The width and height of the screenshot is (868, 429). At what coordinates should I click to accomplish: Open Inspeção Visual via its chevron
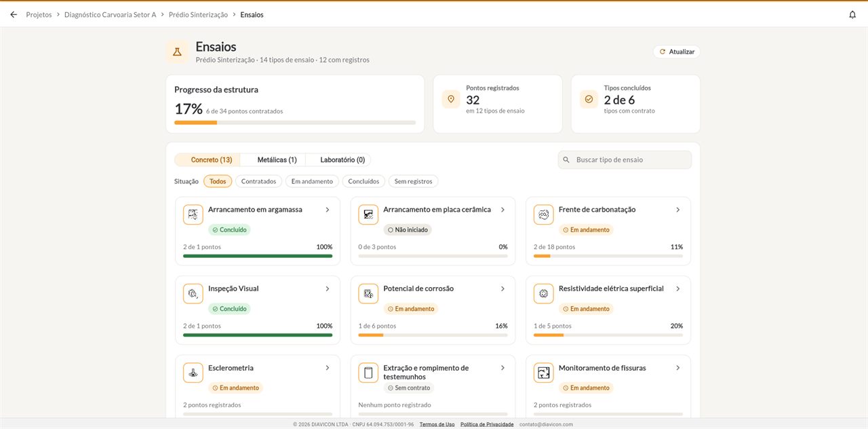pyautogui.click(x=328, y=288)
